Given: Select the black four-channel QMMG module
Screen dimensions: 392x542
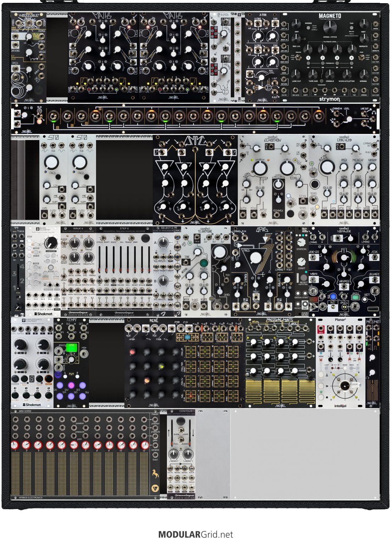Looking at the screenshot, I should coord(195,180).
